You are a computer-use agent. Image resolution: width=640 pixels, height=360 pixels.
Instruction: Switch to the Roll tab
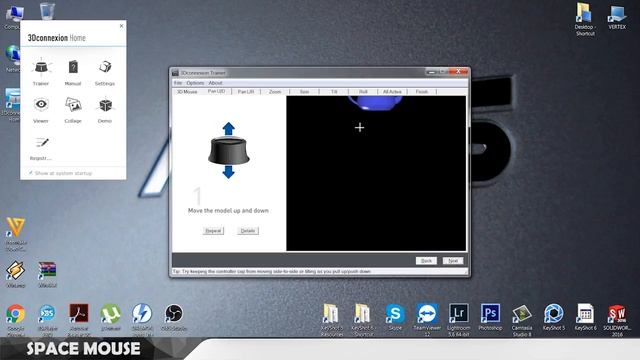363,92
